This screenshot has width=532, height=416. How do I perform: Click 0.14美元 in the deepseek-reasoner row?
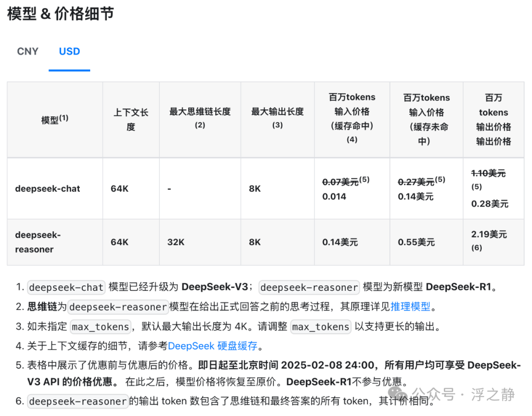pos(340,242)
